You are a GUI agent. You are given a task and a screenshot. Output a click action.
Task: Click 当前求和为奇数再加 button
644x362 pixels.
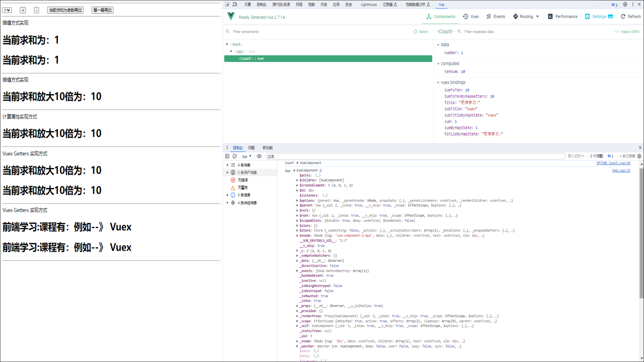[65, 10]
